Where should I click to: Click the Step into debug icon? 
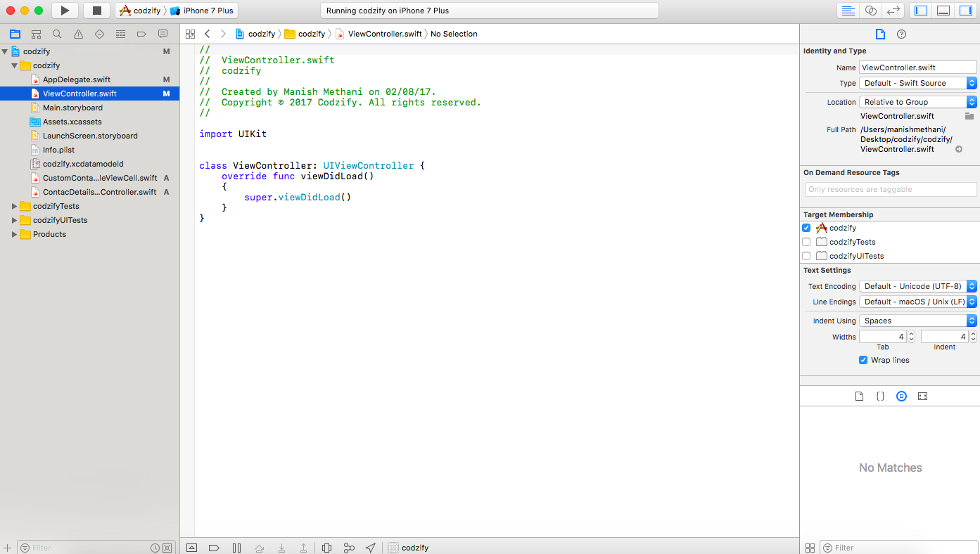pos(281,548)
